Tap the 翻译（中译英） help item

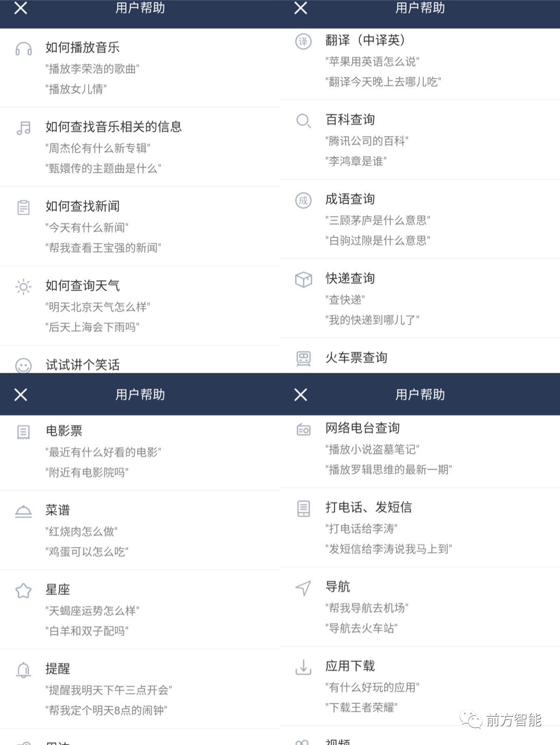(x=365, y=41)
